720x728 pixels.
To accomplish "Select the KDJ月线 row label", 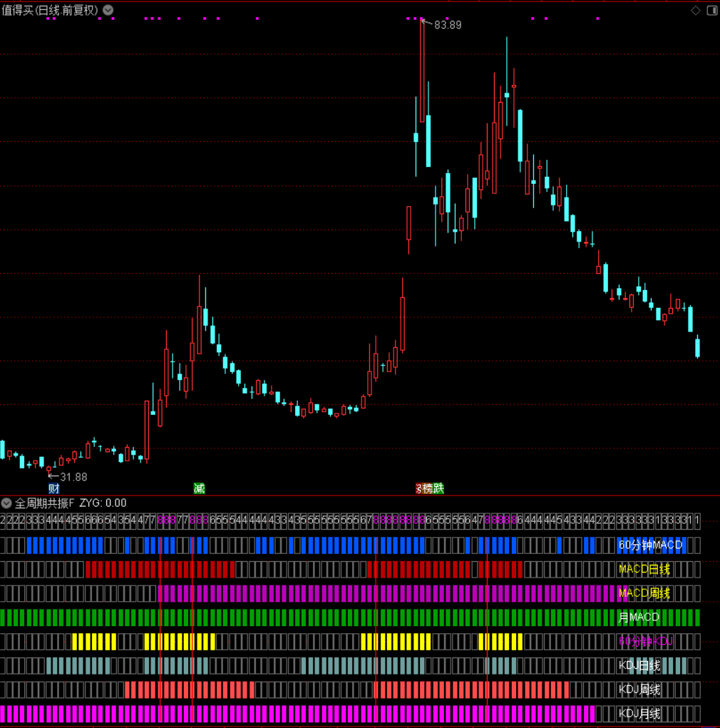I will 639,714.
